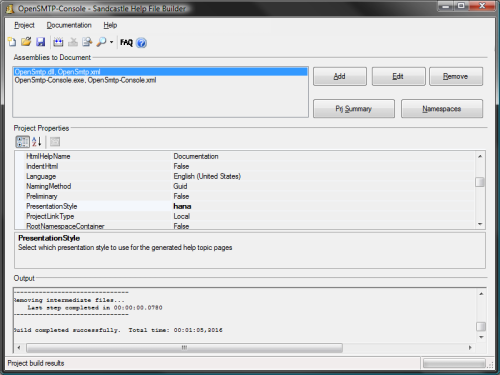The height and width of the screenshot is (375, 500).
Task: Click the False value of Preliminary
Action: (181, 196)
